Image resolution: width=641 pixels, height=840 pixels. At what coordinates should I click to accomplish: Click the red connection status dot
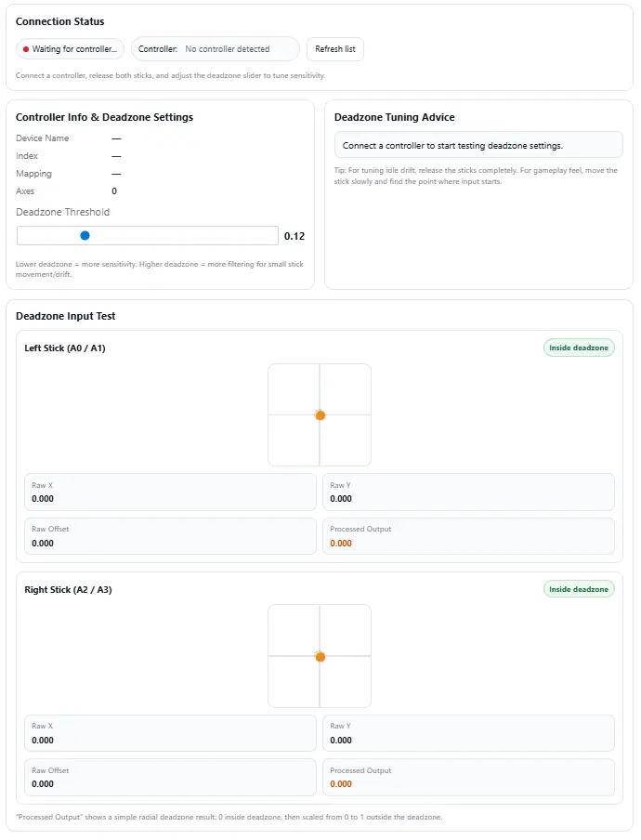click(26, 49)
